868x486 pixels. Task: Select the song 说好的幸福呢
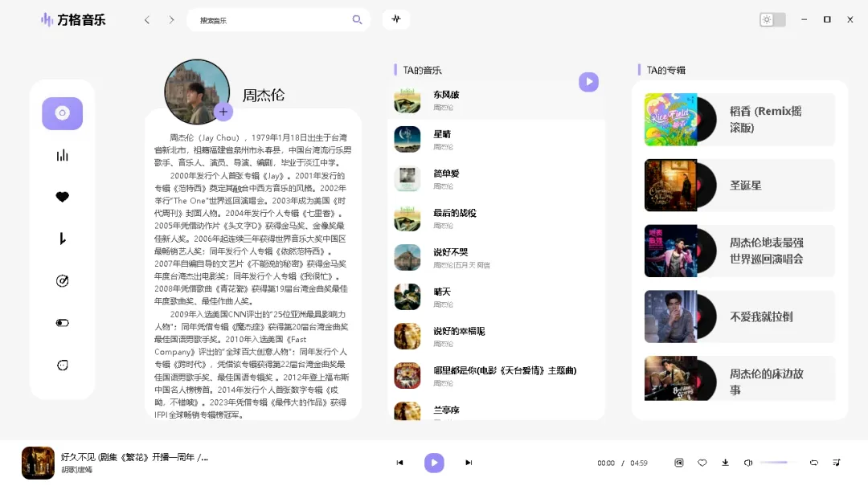[x=496, y=337]
